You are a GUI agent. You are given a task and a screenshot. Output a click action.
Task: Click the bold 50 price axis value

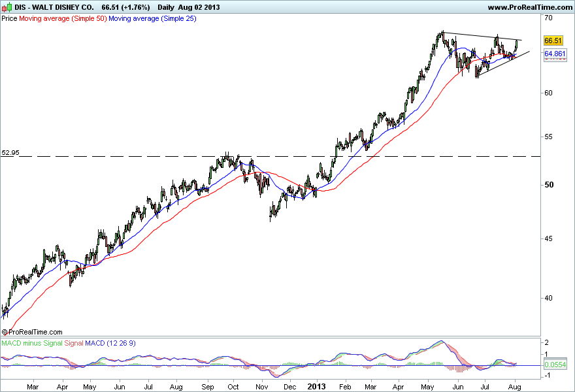pos(549,185)
